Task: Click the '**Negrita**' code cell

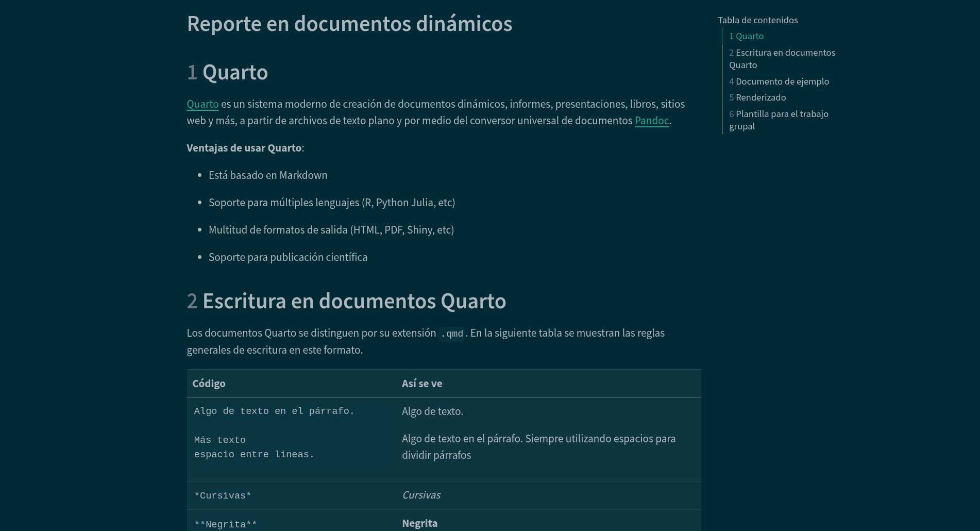Action: click(x=225, y=524)
